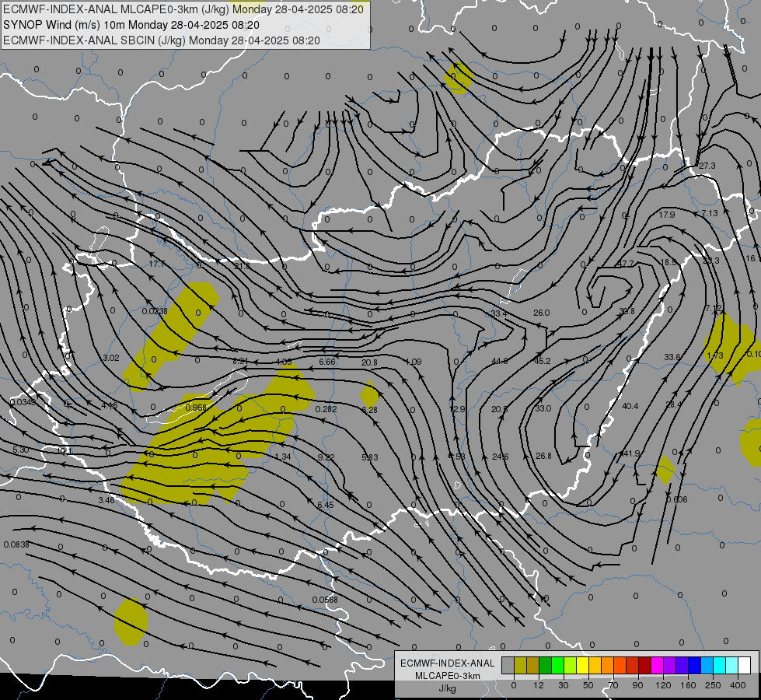Click the map value 8.91
Viewport: 761px width, 700px height.
pos(240,361)
